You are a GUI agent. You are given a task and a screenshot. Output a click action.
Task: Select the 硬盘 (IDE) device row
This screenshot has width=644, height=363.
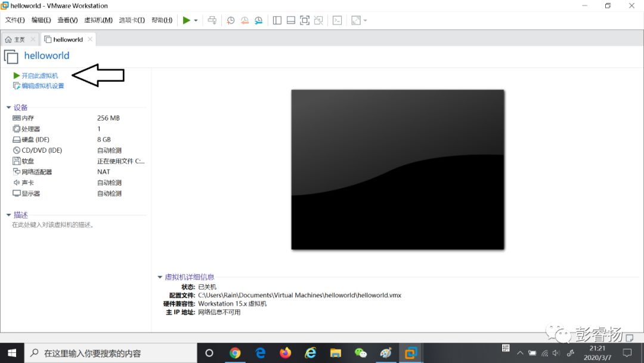[79, 139]
